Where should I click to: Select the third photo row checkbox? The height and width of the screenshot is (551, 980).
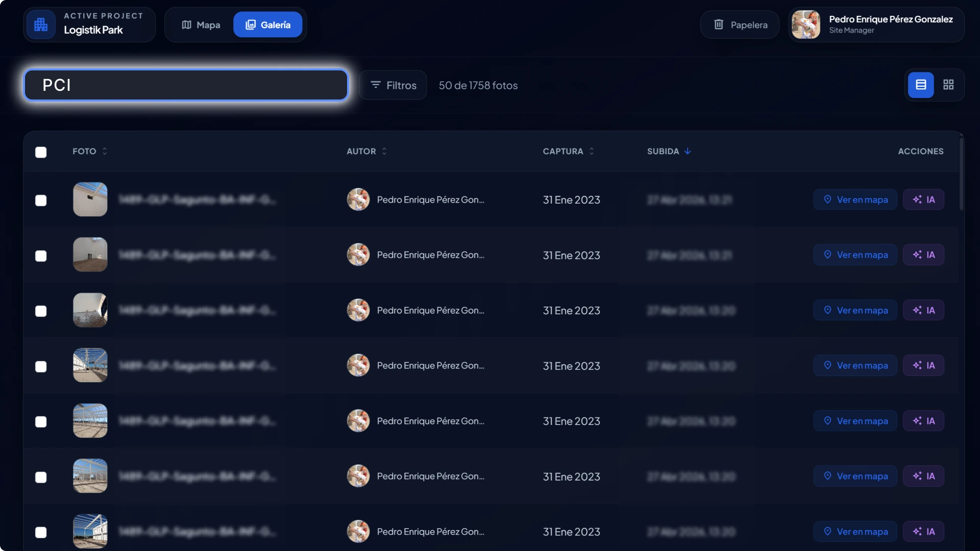pyautogui.click(x=41, y=311)
